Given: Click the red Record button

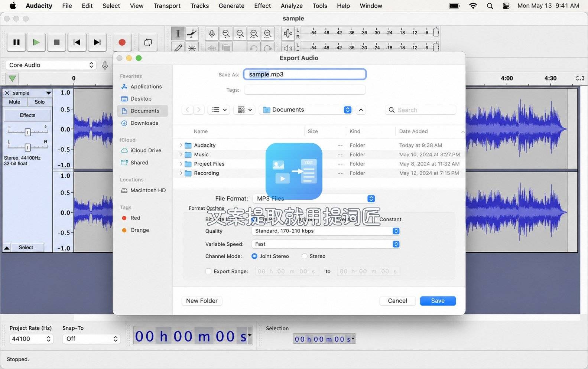Looking at the screenshot, I should 122,42.
